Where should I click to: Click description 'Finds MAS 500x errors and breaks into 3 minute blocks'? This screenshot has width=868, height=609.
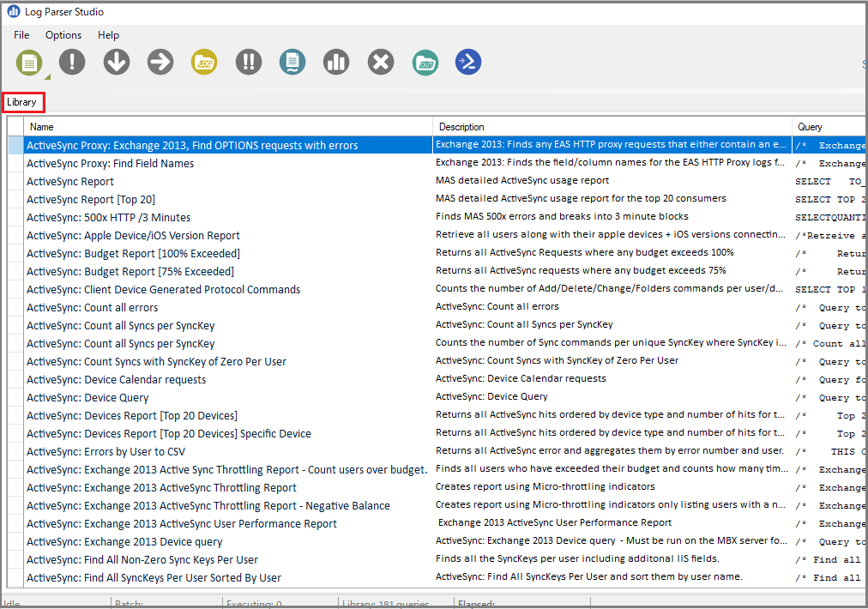point(562,216)
